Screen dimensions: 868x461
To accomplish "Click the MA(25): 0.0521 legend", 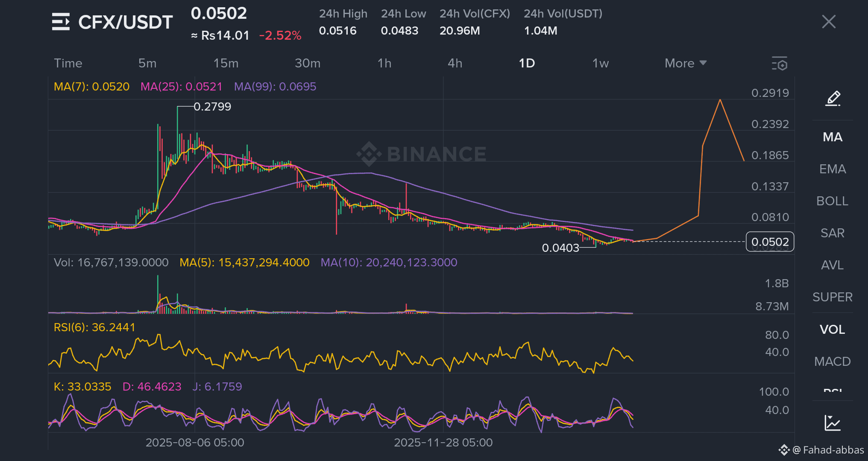I will click(182, 87).
